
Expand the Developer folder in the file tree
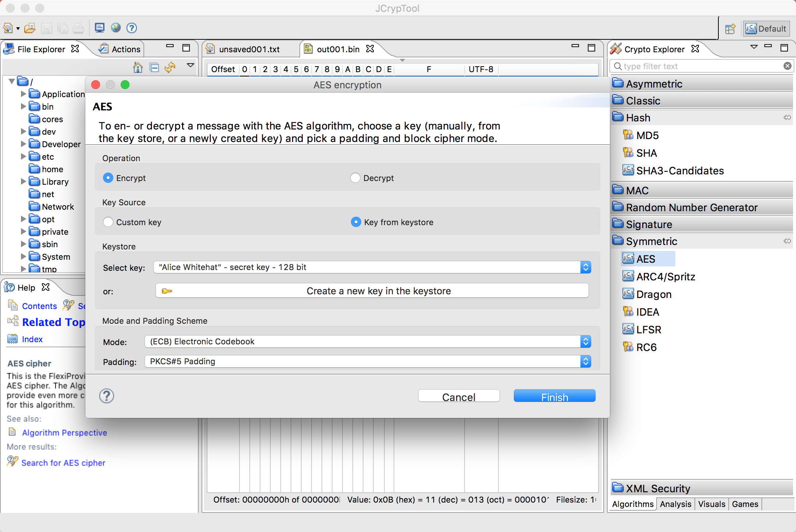[24, 144]
